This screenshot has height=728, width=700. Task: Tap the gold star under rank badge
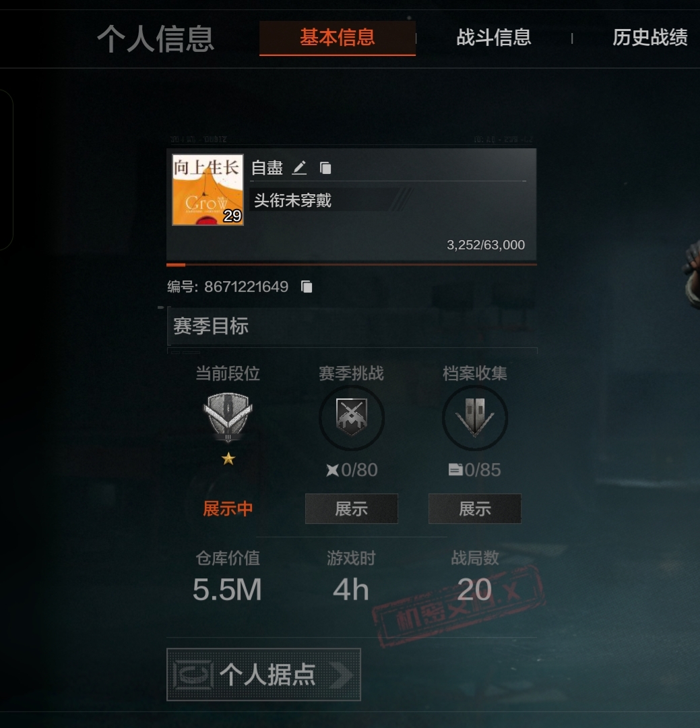pos(228,459)
